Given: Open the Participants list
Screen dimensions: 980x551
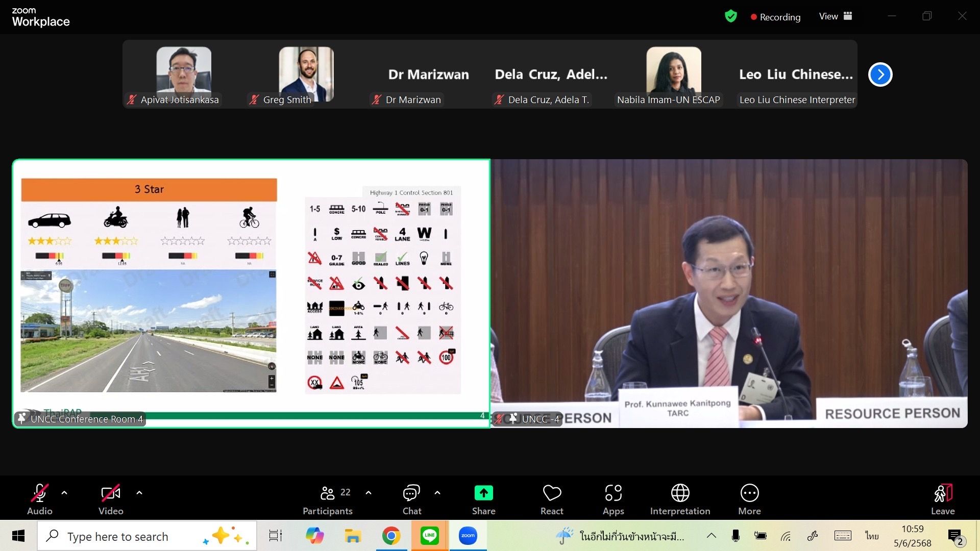Looking at the screenshot, I should [328, 499].
